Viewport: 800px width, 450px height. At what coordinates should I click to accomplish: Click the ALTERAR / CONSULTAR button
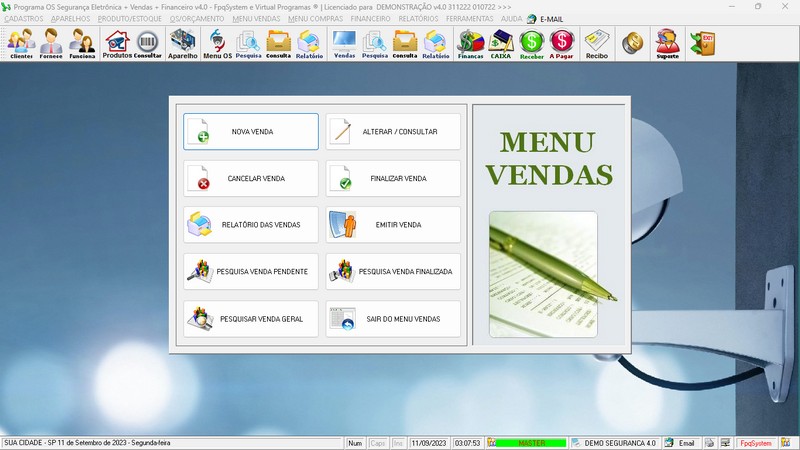tap(393, 132)
